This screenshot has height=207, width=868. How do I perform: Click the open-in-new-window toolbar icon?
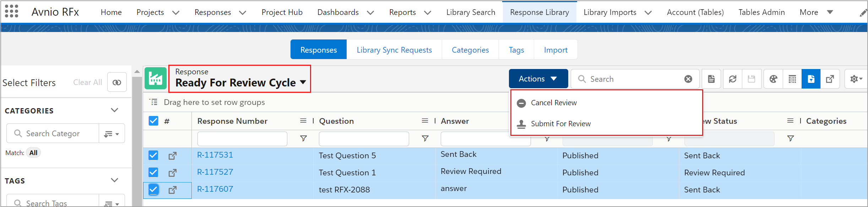pos(830,79)
